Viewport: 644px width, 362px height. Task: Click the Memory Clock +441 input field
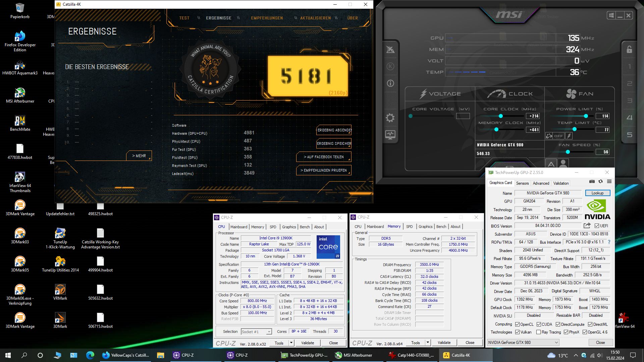click(533, 130)
